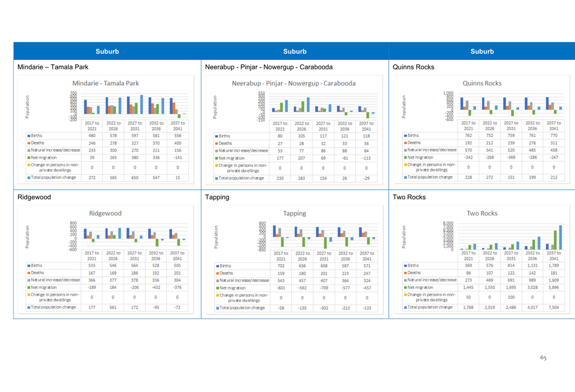
Task: Select the 5,896 net migration cell in Two Rocks
Action: (x=554, y=287)
